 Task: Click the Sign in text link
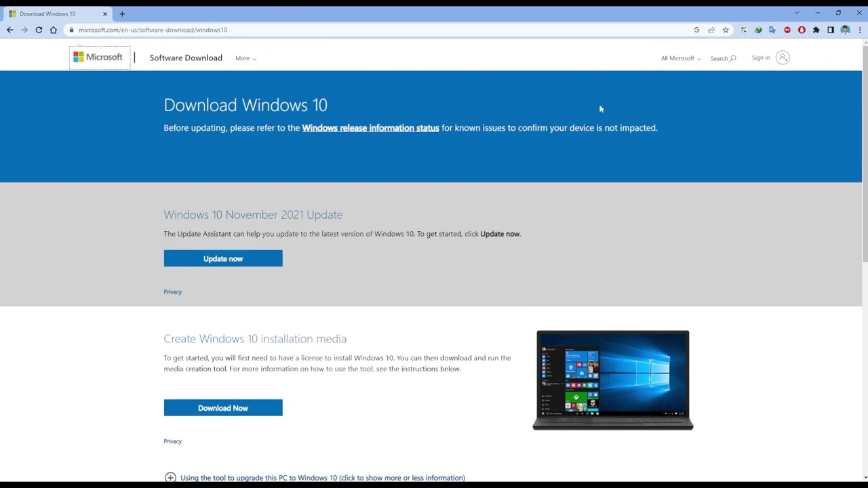click(761, 58)
